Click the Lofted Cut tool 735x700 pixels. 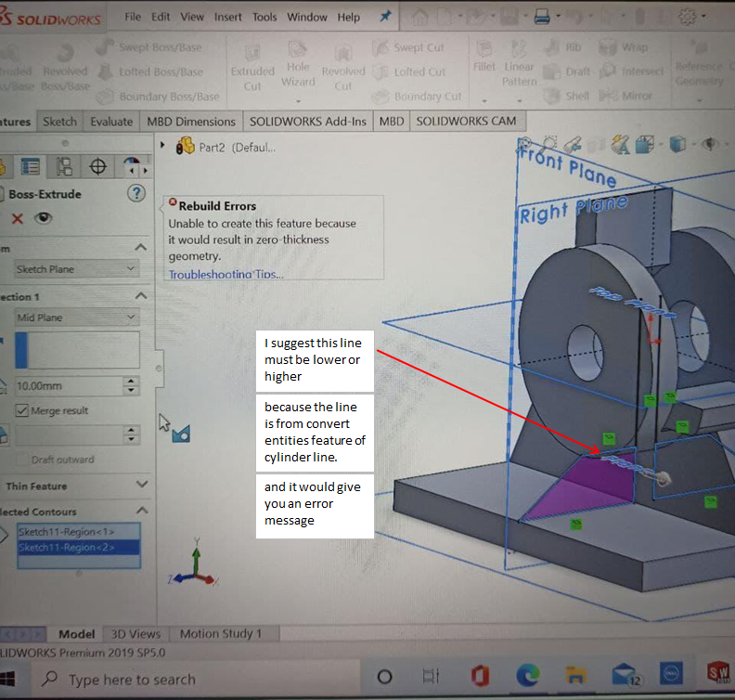tap(409, 71)
